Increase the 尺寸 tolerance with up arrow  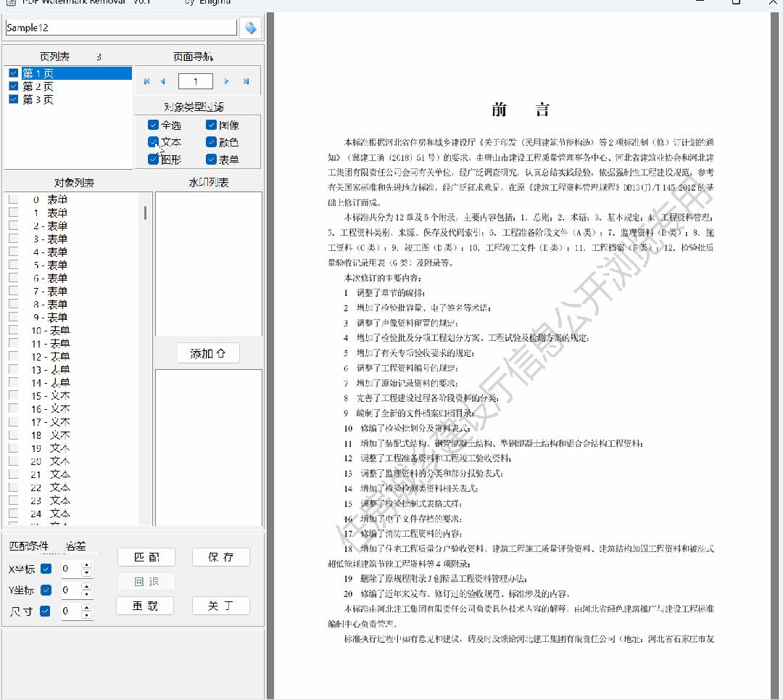87,607
